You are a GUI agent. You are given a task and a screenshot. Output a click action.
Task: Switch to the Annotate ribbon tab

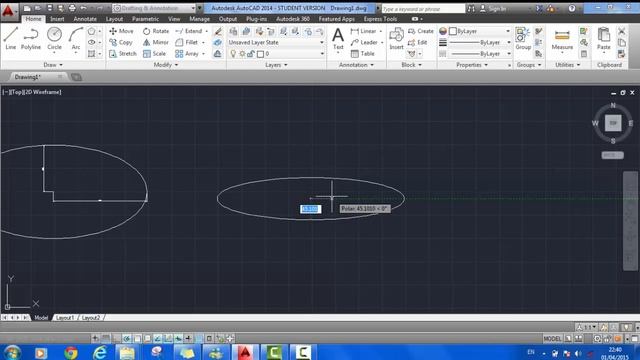(85, 19)
